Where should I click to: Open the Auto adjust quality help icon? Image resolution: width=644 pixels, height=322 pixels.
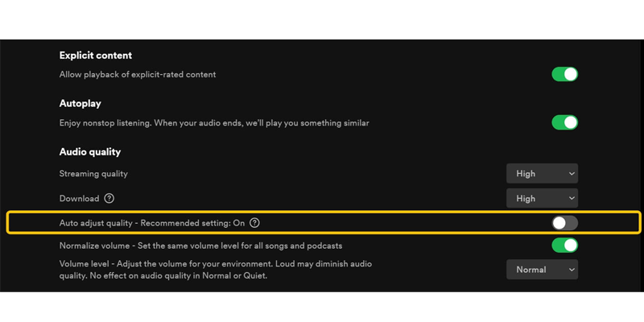pyautogui.click(x=255, y=223)
